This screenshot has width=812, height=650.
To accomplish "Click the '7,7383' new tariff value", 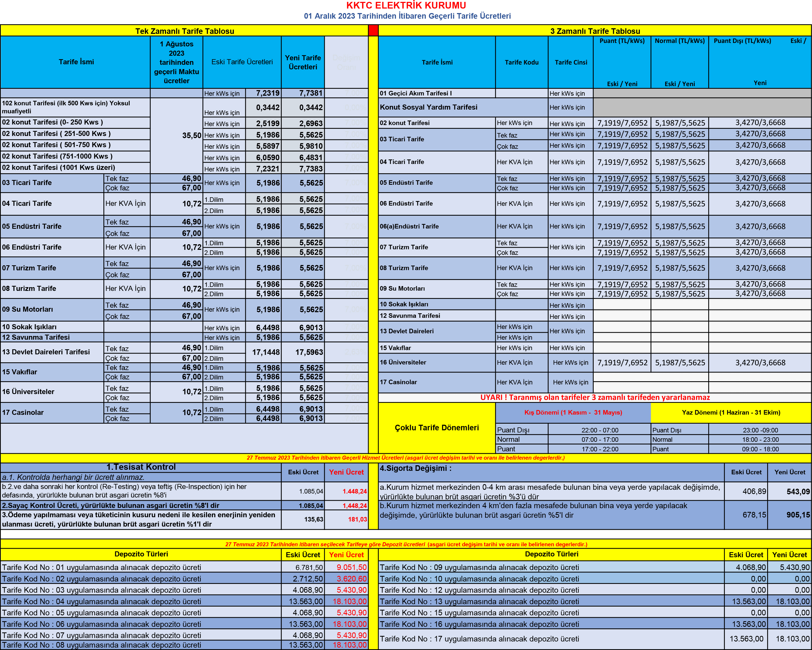I will coord(303,169).
